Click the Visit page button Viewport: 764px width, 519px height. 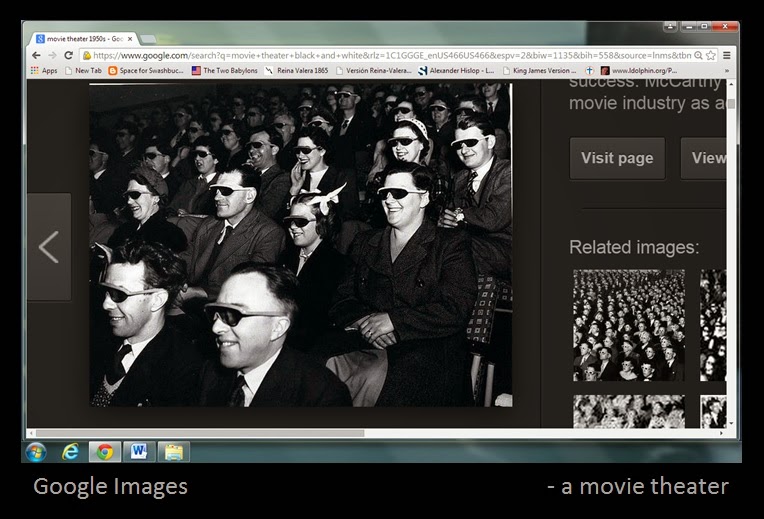click(x=617, y=158)
